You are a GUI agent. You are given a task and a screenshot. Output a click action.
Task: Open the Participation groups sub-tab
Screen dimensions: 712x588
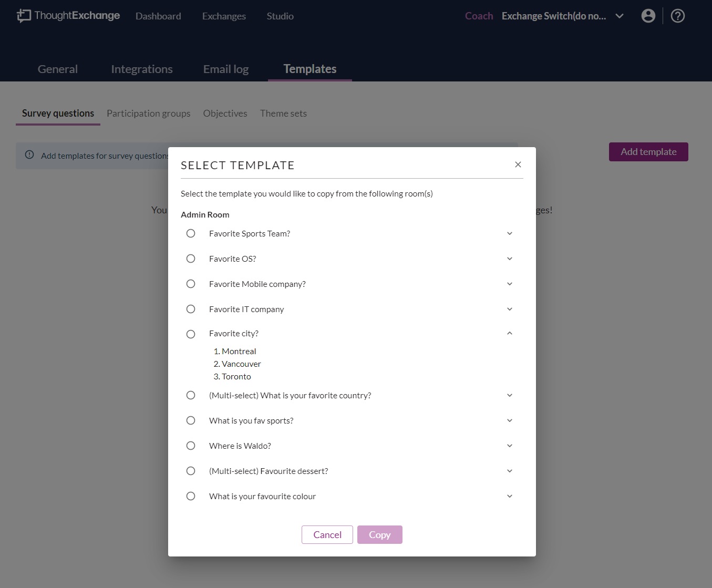point(149,114)
